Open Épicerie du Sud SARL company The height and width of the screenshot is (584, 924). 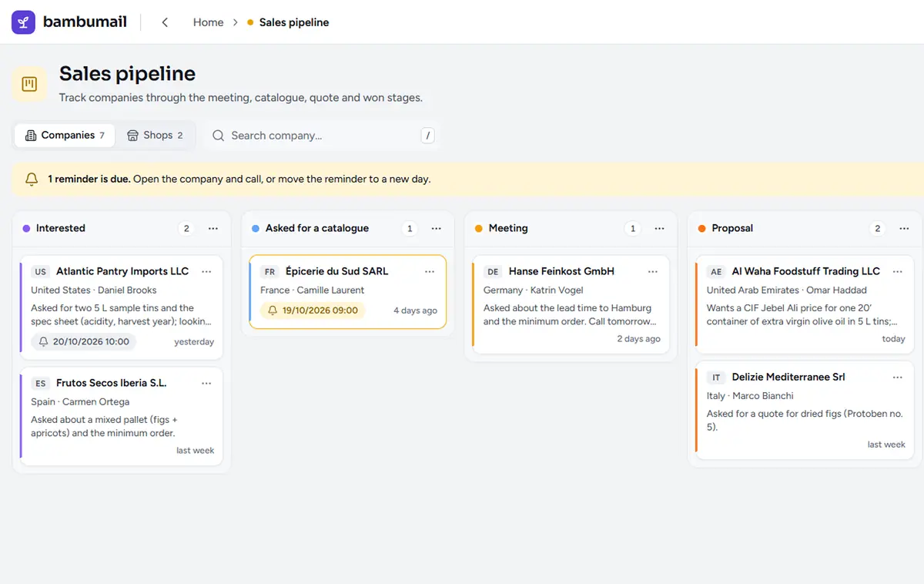(x=336, y=271)
